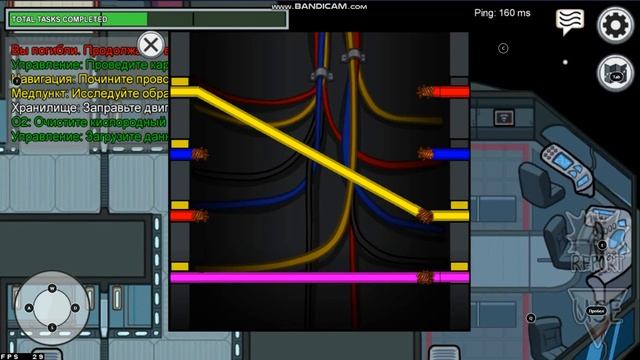Click the Wi-Fi panel on the wall
The width and height of the screenshot is (640, 360).
pyautogui.click(x=504, y=118)
